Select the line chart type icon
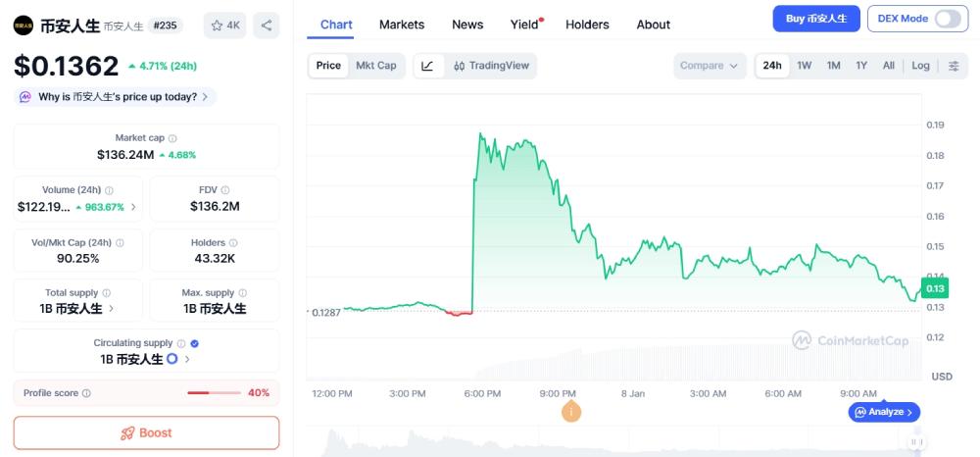The image size is (980, 457). click(427, 66)
